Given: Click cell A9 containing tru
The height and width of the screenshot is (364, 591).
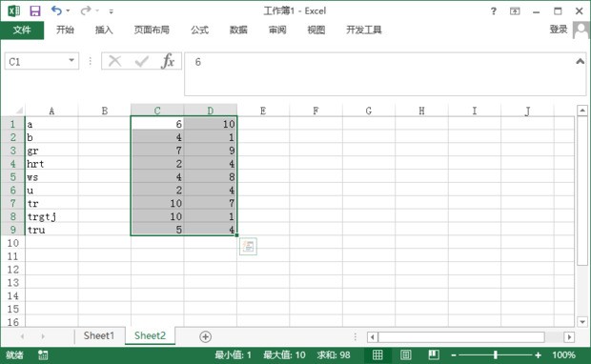Looking at the screenshot, I should (x=51, y=230).
